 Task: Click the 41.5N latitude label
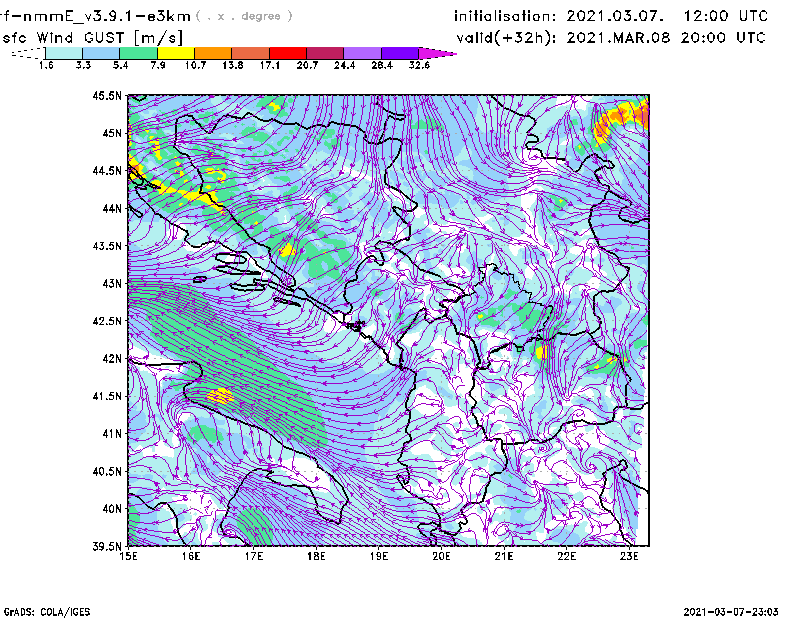[107, 396]
